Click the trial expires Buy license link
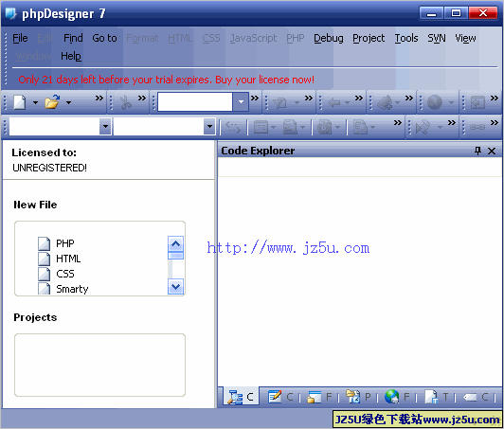Image resolution: width=504 pixels, height=429 pixels. (166, 80)
